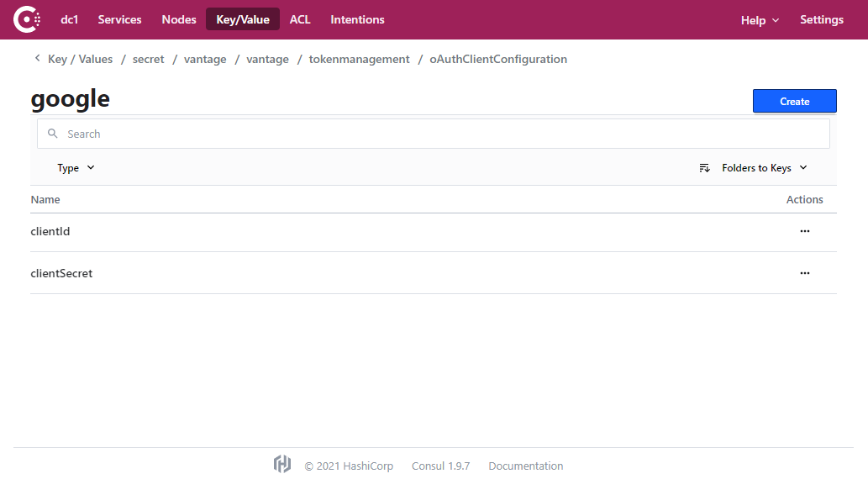Expand the Help menu
This screenshot has width=868, height=479.
pyautogui.click(x=760, y=20)
